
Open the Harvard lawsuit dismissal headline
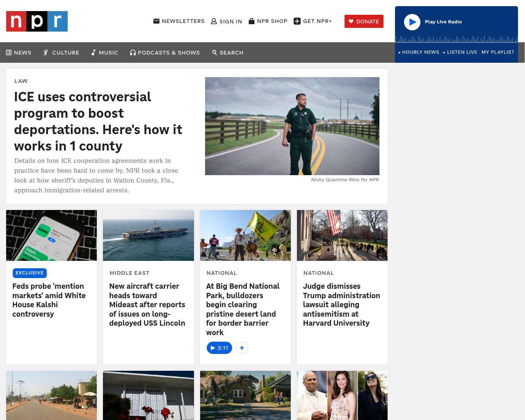[x=342, y=305]
